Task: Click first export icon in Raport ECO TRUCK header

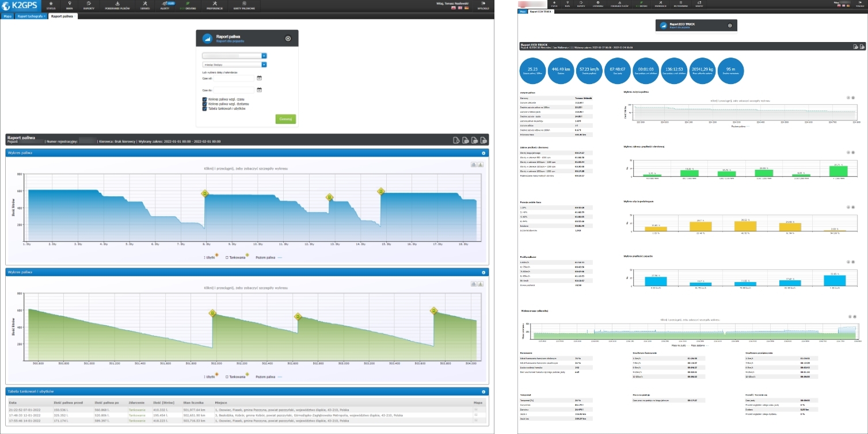Action: [x=855, y=47]
